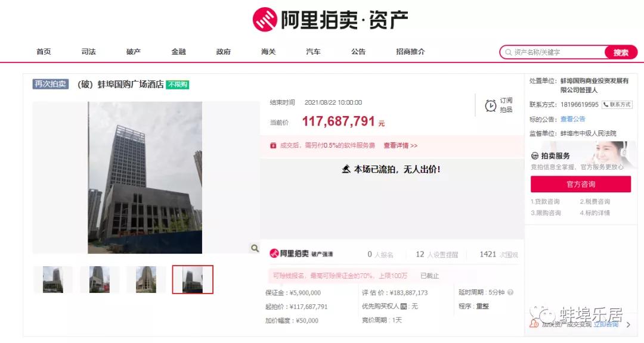This screenshot has width=644, height=343.
Task: Click the phone icon 联系方式 button
Action: tap(617, 105)
